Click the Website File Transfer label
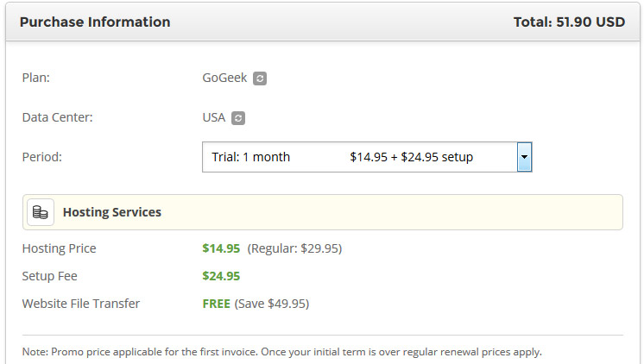 (x=80, y=304)
